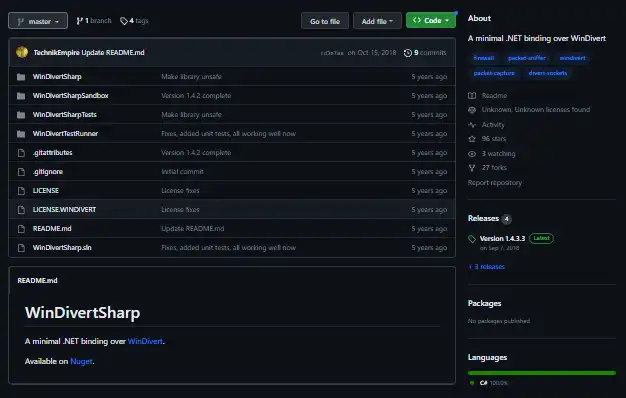Click Report repository link
The image size is (626, 398).
click(x=495, y=183)
